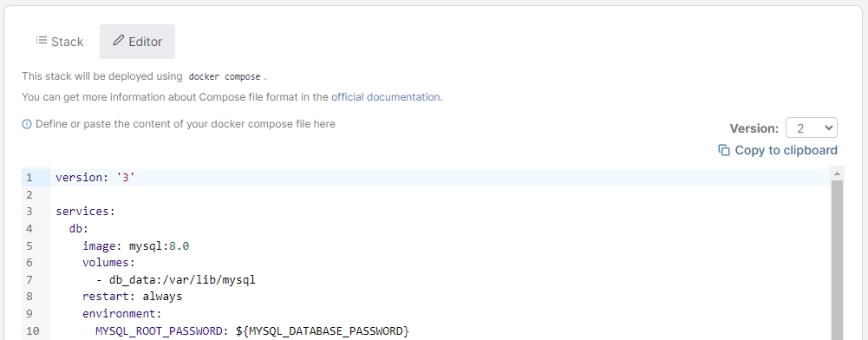This screenshot has height=340, width=868.
Task: Click Copy to clipboard
Action: (x=777, y=150)
